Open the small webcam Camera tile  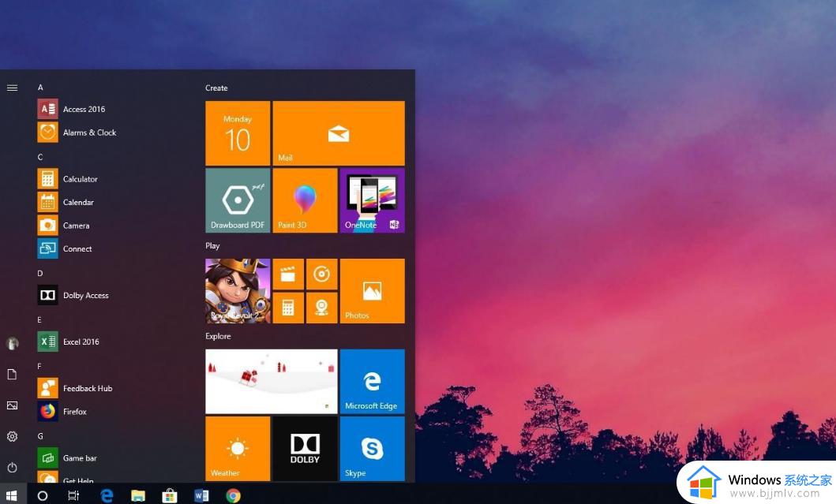[322, 308]
